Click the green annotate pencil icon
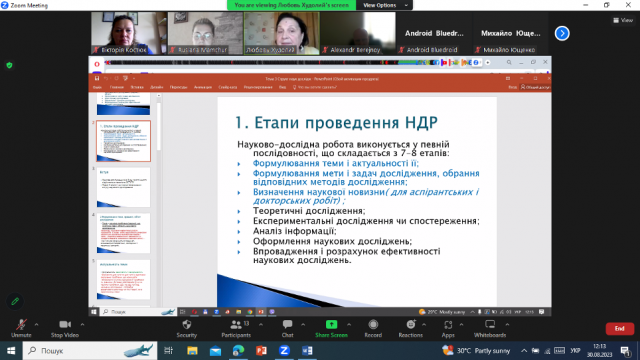The height and width of the screenshot is (360, 640). 15,302
